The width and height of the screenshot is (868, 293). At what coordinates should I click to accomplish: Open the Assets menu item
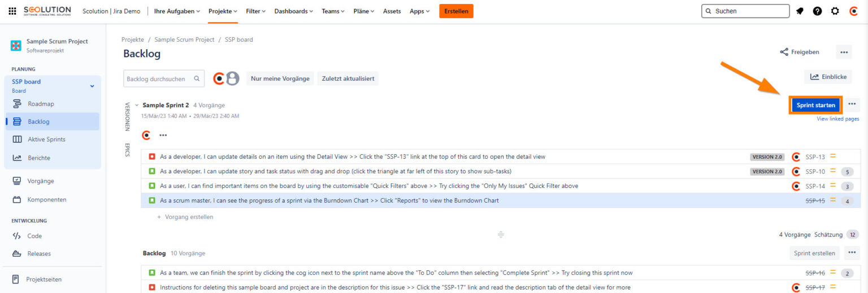click(392, 11)
